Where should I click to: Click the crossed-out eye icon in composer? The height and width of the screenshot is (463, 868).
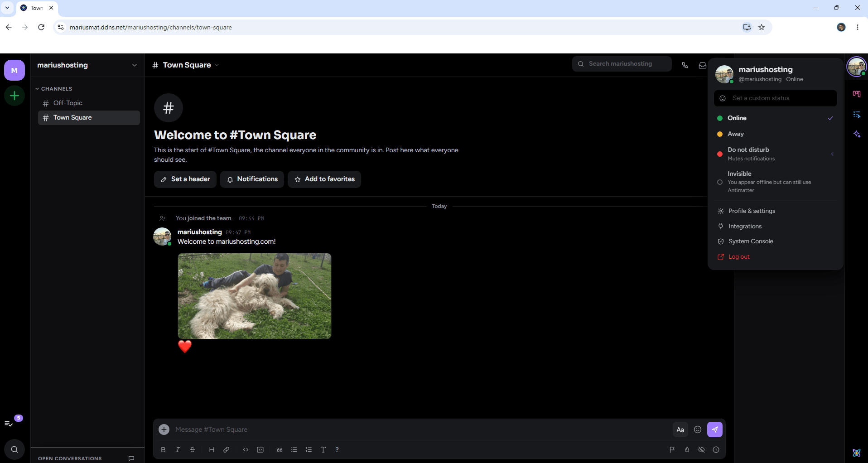click(x=701, y=450)
